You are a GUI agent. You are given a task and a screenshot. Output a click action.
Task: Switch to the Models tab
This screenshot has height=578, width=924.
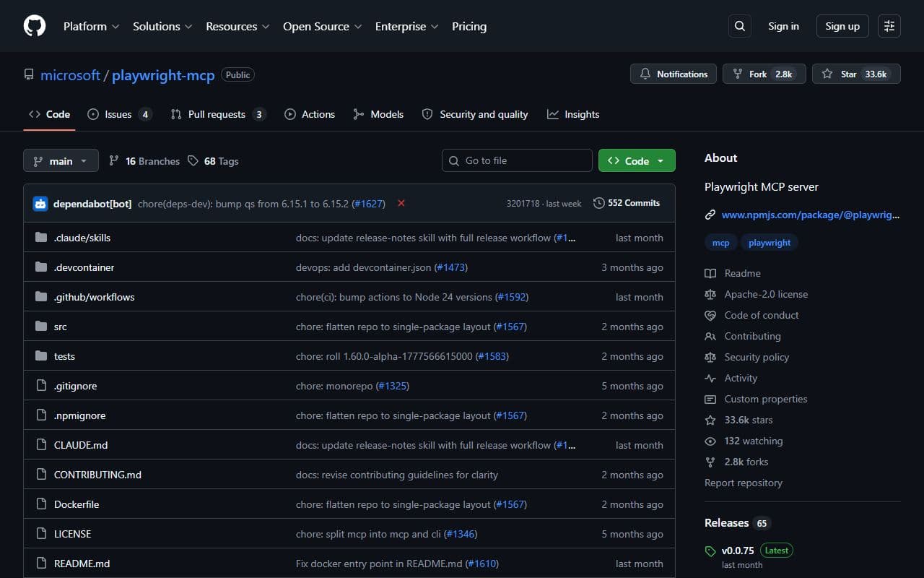[378, 114]
